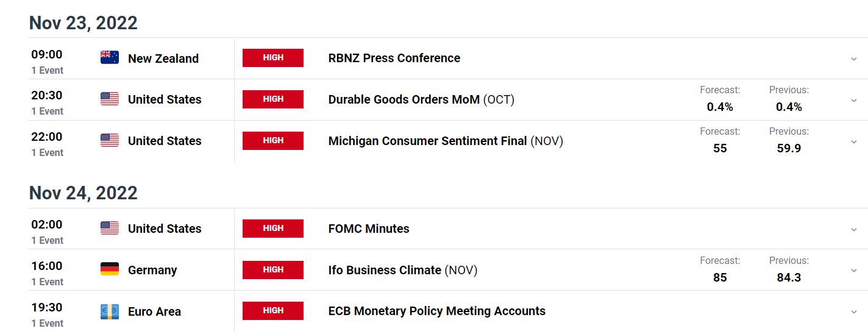Expand the RBNZ Press Conference row chevron
Viewport: 868px width, 334px height.
(853, 59)
